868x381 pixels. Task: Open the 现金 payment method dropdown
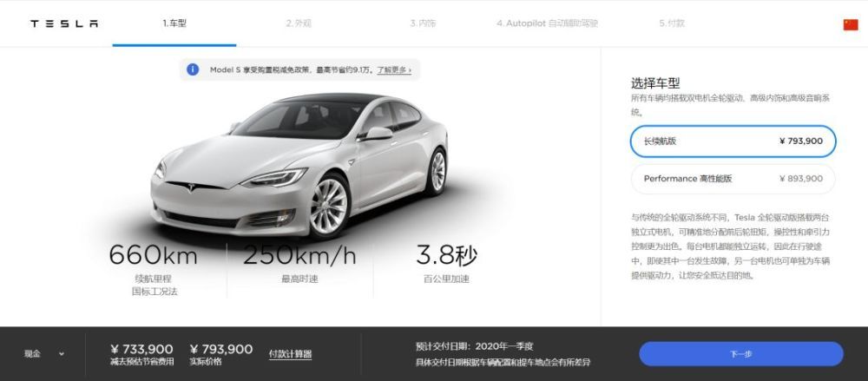pos(43,354)
